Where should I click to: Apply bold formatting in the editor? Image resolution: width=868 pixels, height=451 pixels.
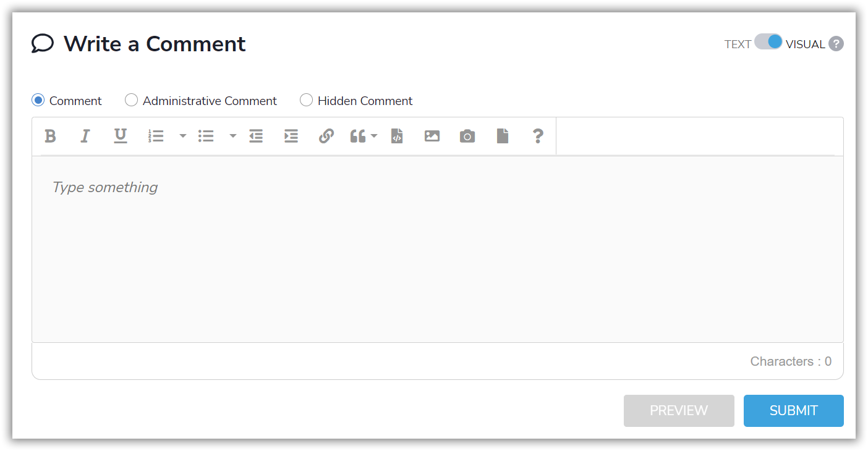click(x=50, y=136)
